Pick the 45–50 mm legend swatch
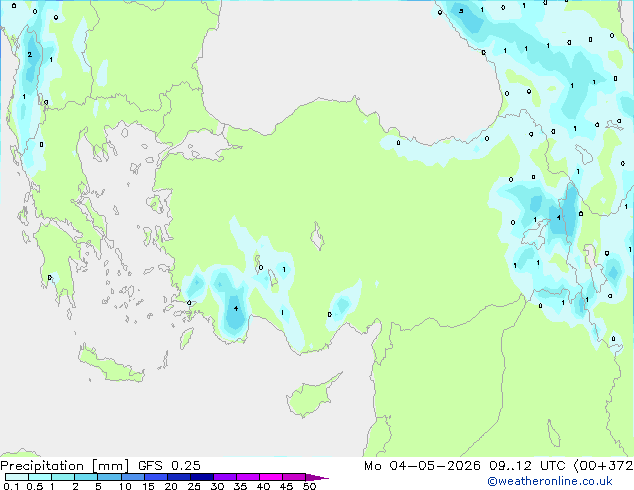Image resolution: width=634 pixels, height=490 pixels. [x=294, y=477]
